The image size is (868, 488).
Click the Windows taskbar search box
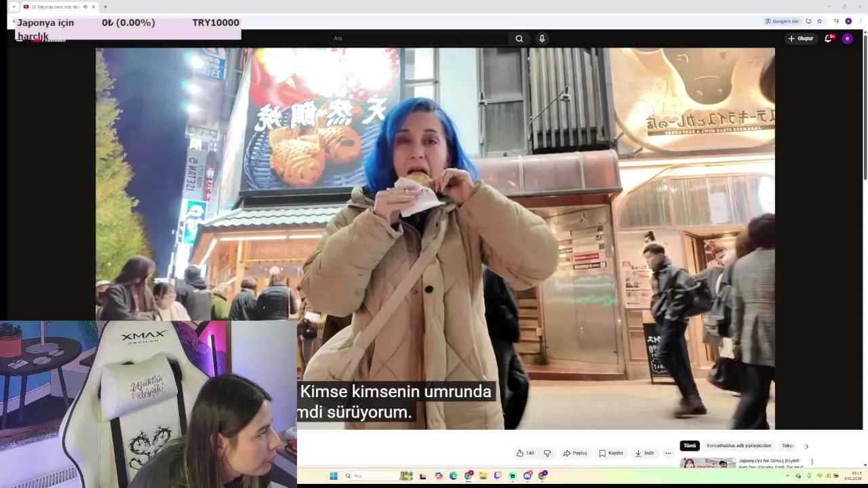coord(378,476)
